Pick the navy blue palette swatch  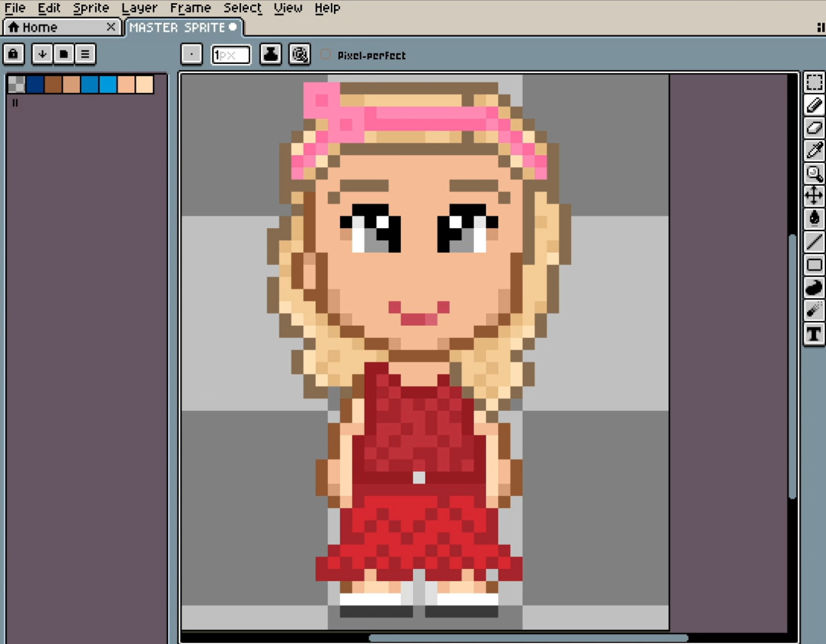[x=35, y=84]
